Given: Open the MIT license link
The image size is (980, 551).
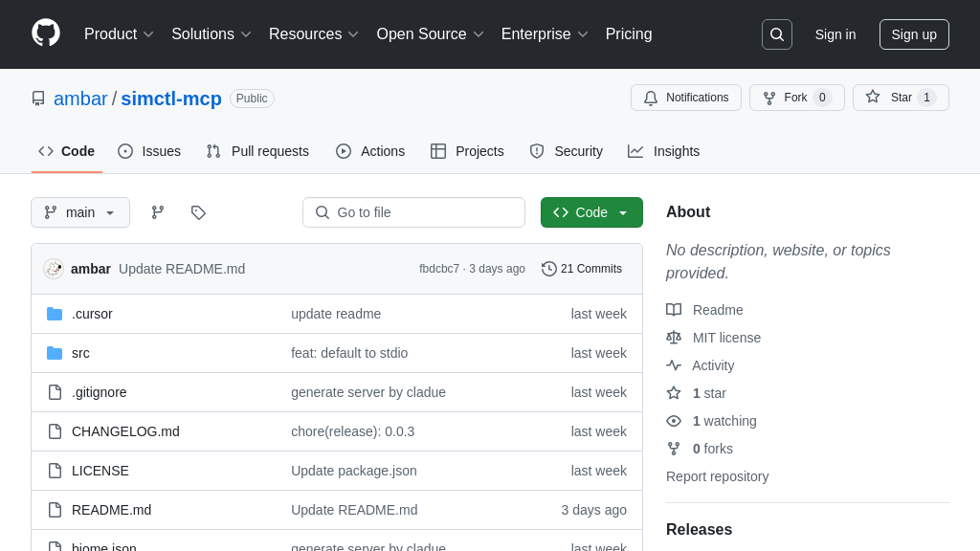Looking at the screenshot, I should [726, 338].
